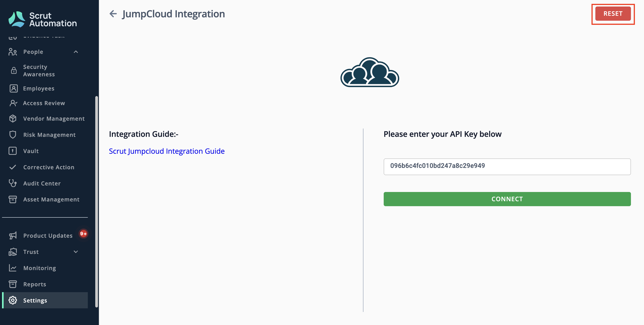Click the Vendor Management cube icon
644x325 pixels.
(x=13, y=118)
